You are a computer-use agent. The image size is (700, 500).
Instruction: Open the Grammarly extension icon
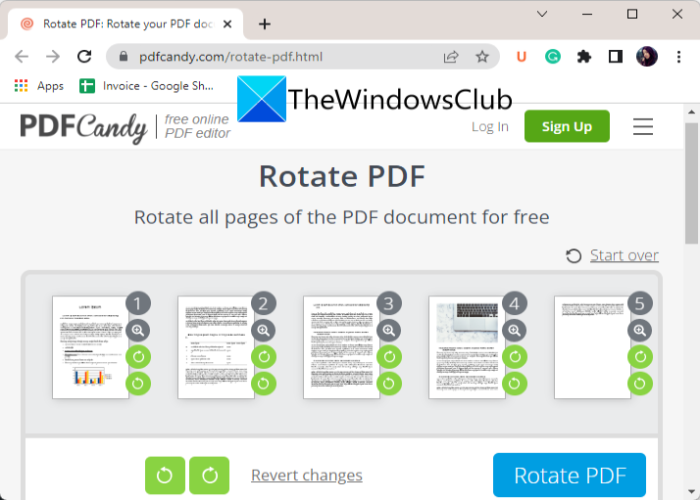[553, 57]
